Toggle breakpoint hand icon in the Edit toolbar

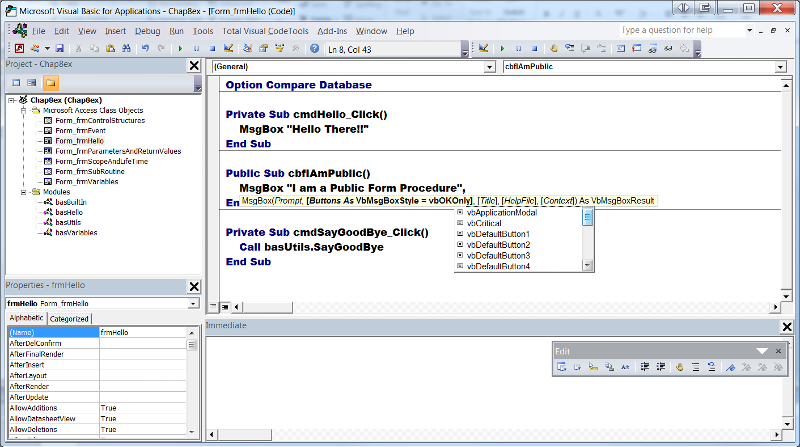coord(680,367)
